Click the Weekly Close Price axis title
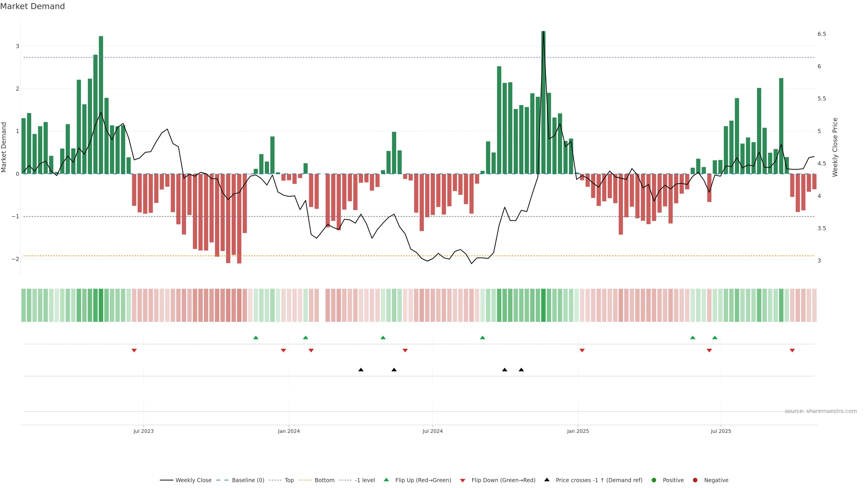The width and height of the screenshot is (868, 488). coord(835,147)
